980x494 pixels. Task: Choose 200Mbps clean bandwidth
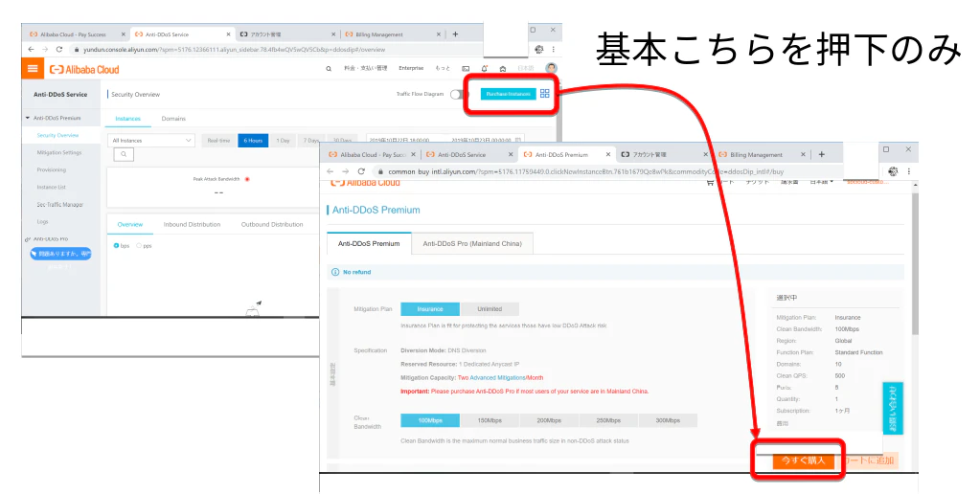[x=549, y=420]
